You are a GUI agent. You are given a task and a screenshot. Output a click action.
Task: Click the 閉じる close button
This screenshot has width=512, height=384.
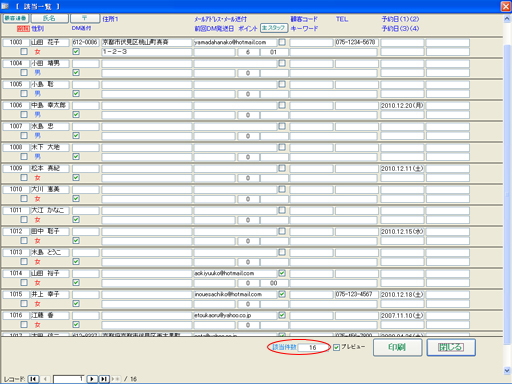[451, 347]
